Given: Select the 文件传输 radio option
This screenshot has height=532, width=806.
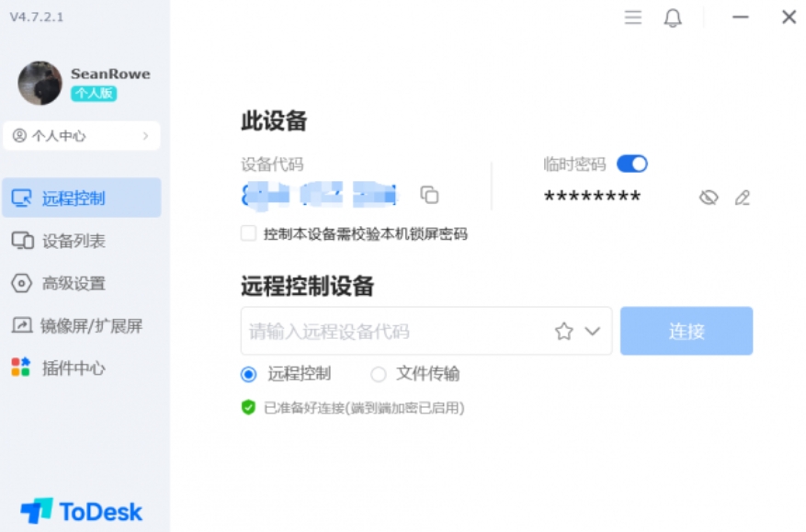Looking at the screenshot, I should (x=377, y=374).
